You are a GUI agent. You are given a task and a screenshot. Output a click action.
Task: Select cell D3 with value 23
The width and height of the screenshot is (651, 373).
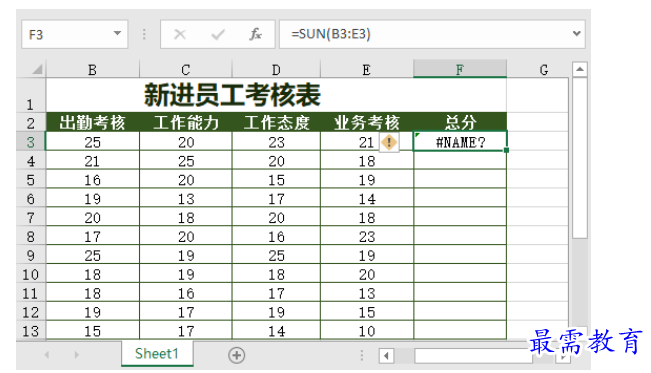coord(276,142)
